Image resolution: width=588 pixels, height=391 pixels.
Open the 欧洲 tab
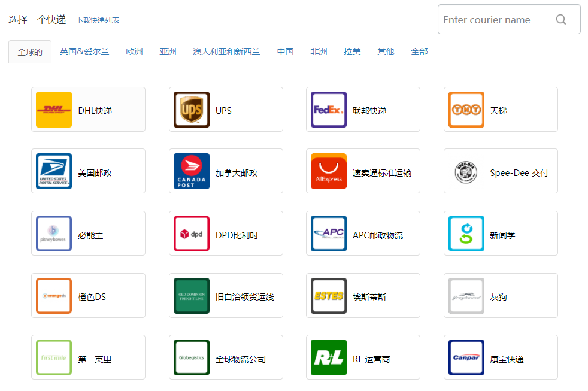coord(134,51)
